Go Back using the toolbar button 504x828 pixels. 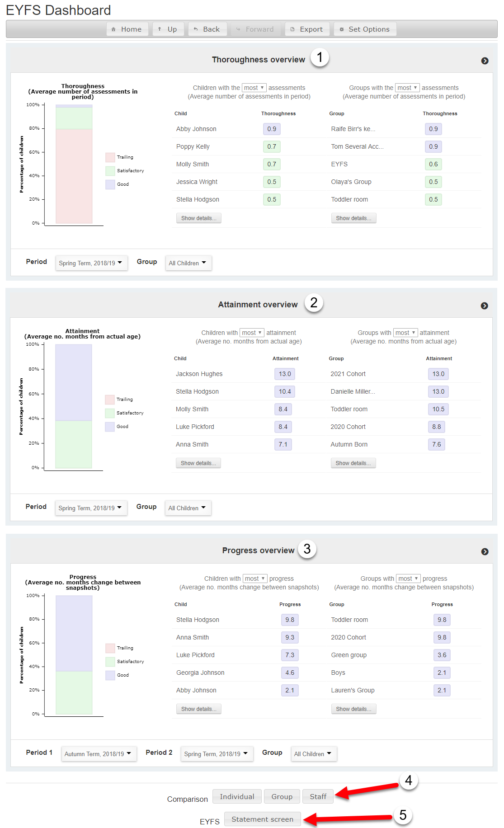coord(207,29)
